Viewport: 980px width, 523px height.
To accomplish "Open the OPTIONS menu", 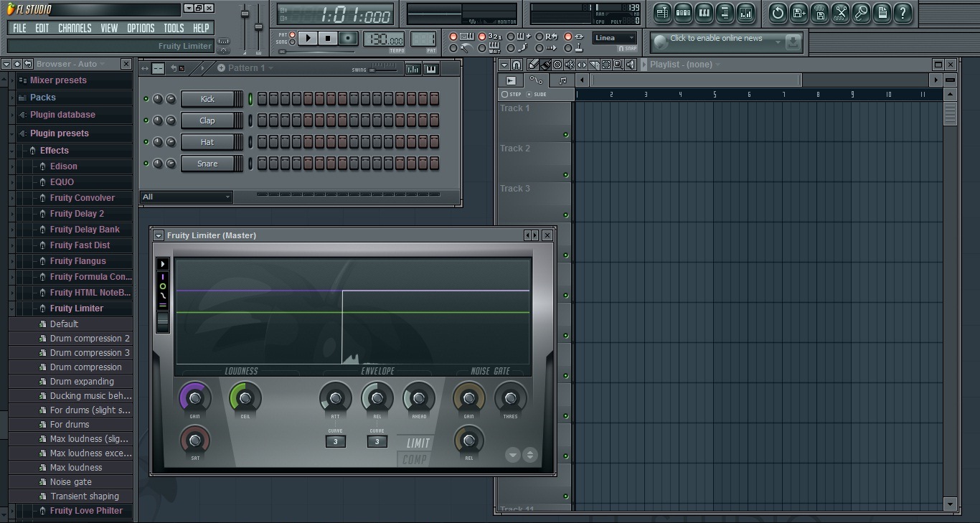I will pyautogui.click(x=141, y=28).
